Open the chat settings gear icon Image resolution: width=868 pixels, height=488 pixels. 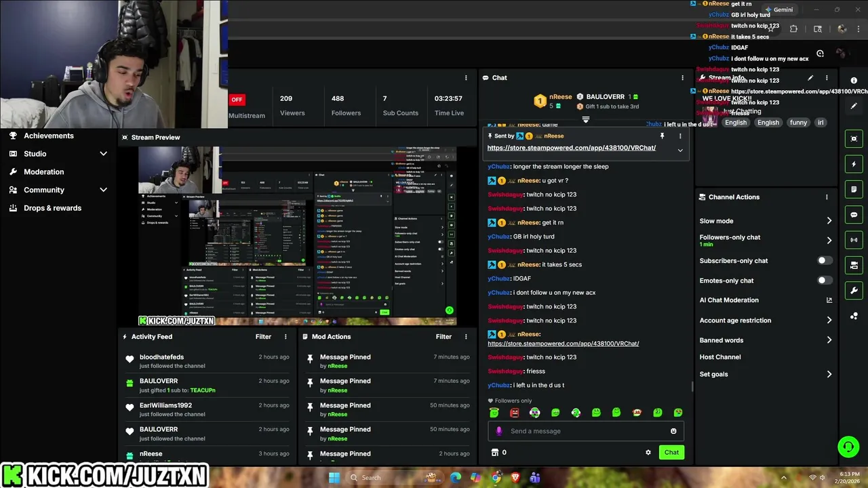[x=648, y=453]
